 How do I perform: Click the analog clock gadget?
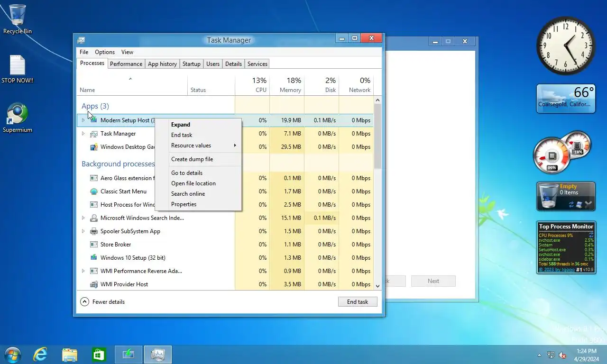click(566, 45)
